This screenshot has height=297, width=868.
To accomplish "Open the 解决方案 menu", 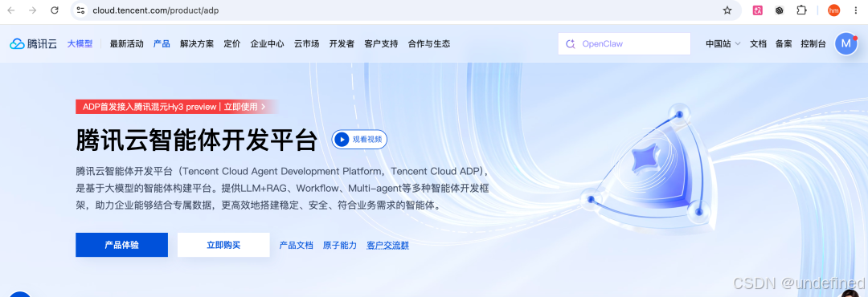I will (197, 43).
